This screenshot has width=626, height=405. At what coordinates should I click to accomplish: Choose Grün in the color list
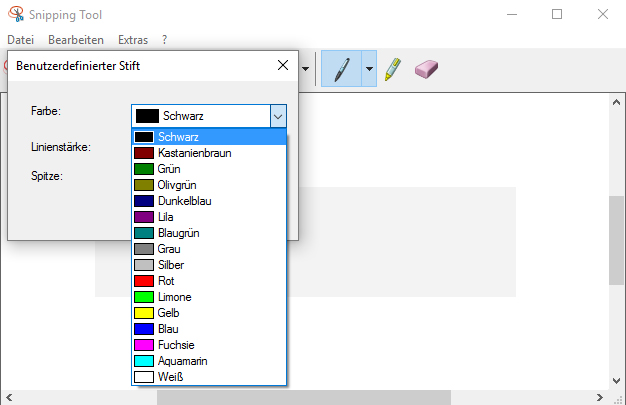pyautogui.click(x=209, y=169)
